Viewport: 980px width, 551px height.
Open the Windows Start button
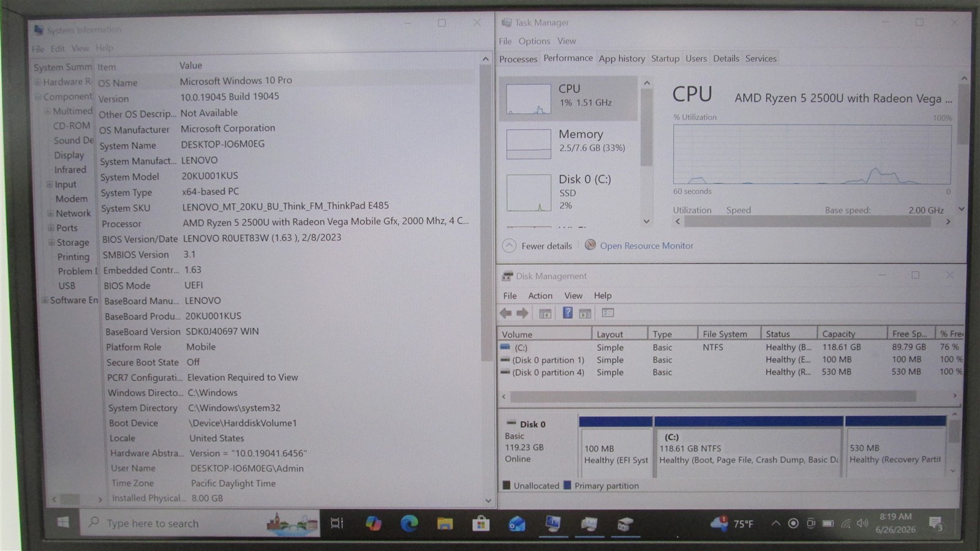pyautogui.click(x=62, y=523)
